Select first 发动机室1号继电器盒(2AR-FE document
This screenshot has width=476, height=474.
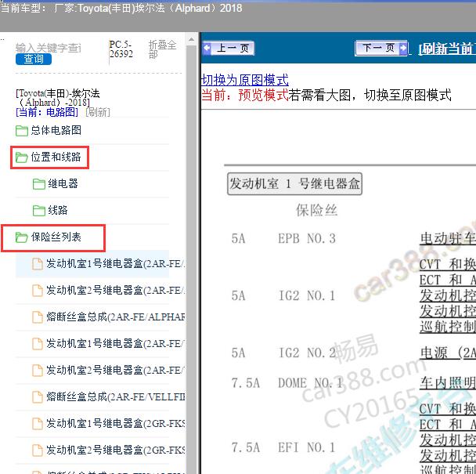pos(115,264)
